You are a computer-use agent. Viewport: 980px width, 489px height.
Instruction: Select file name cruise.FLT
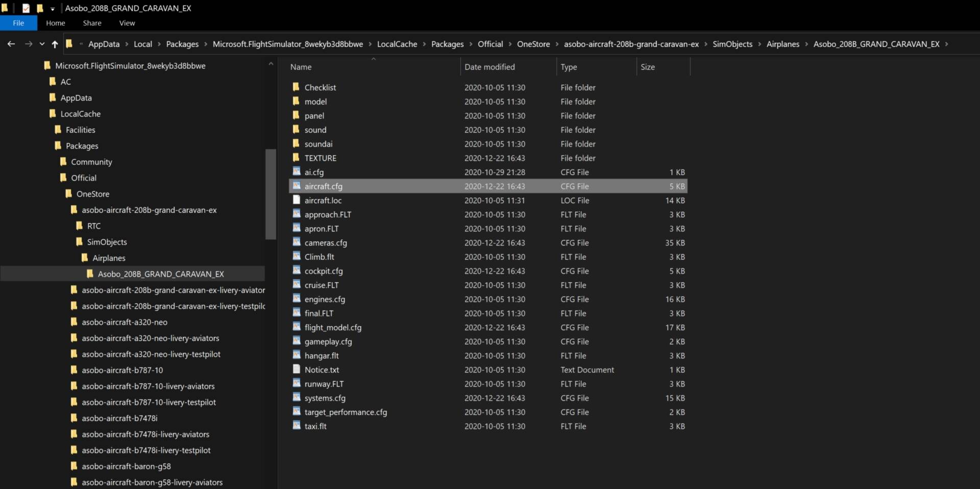[322, 285]
